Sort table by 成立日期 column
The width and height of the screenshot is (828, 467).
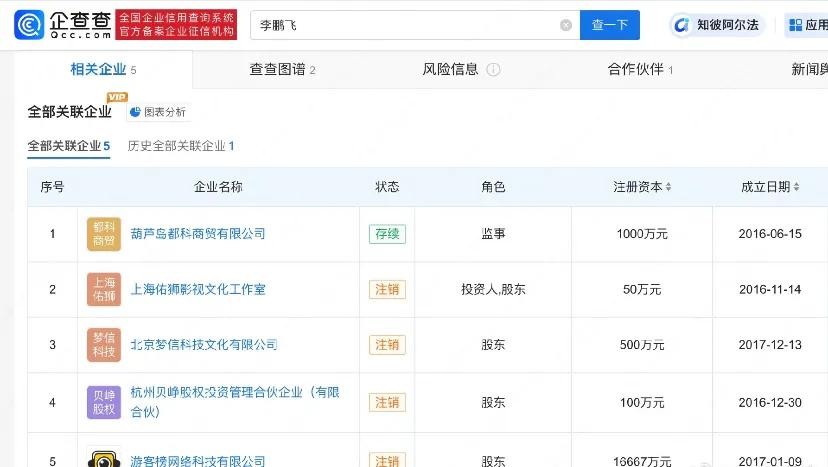pos(770,187)
